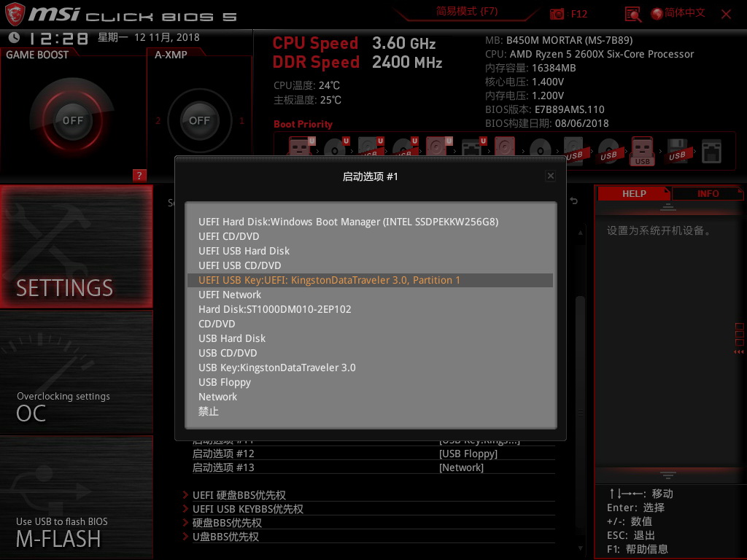Click the UEFI CD/DVD boot priority icon
Screen dimensions: 747x560
pyautogui.click(x=336, y=147)
